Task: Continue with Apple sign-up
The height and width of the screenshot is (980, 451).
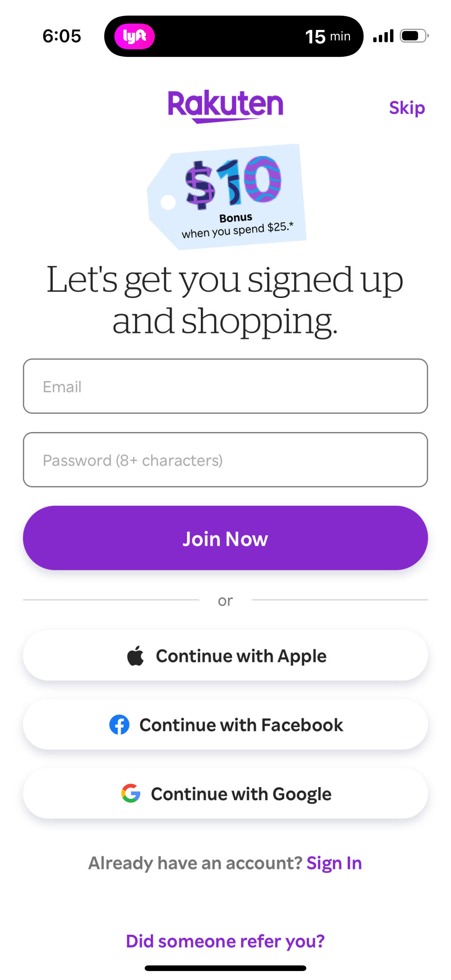Action: (225, 656)
